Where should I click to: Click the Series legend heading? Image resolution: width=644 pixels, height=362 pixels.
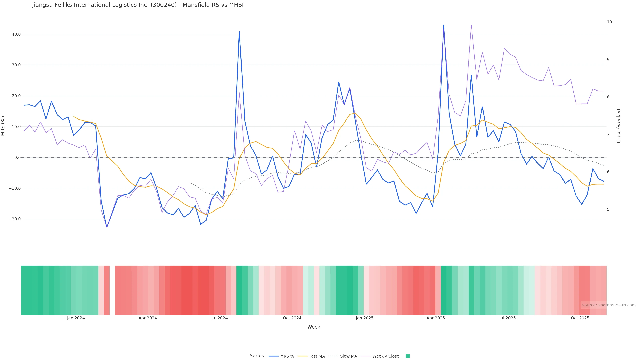tap(257, 356)
